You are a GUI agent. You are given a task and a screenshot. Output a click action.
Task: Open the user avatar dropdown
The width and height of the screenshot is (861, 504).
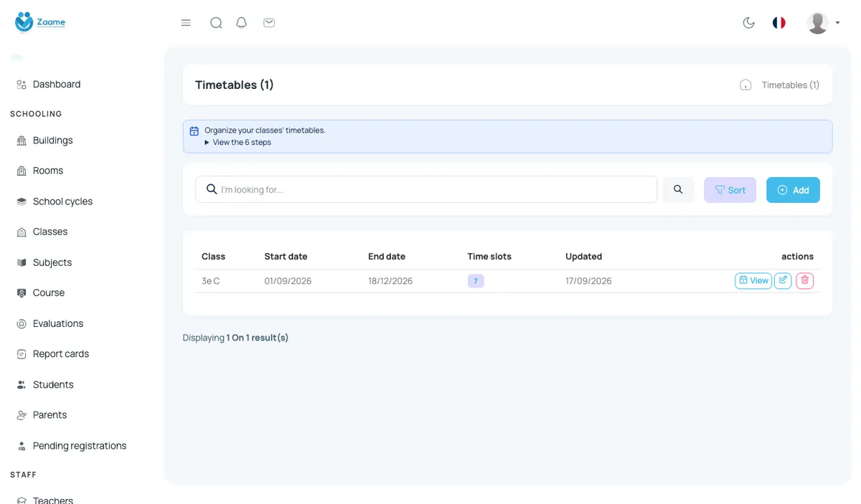(x=823, y=23)
